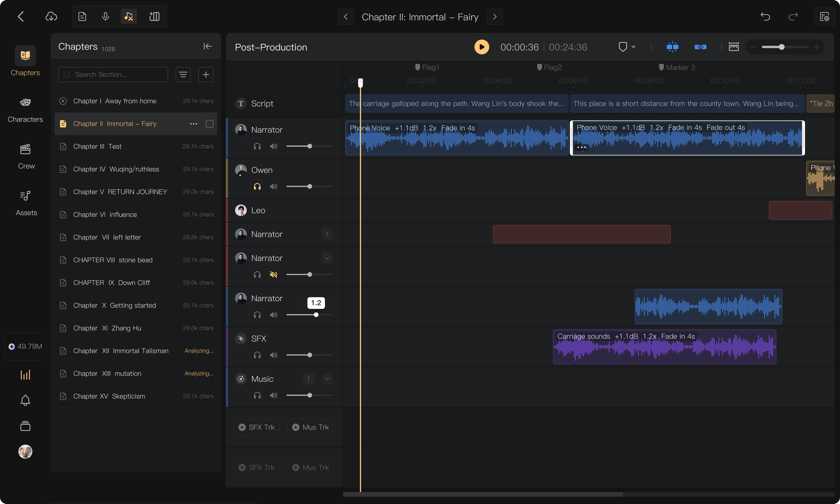Collapse the muted Narrator track chevron
The width and height of the screenshot is (840, 504).
click(x=327, y=258)
